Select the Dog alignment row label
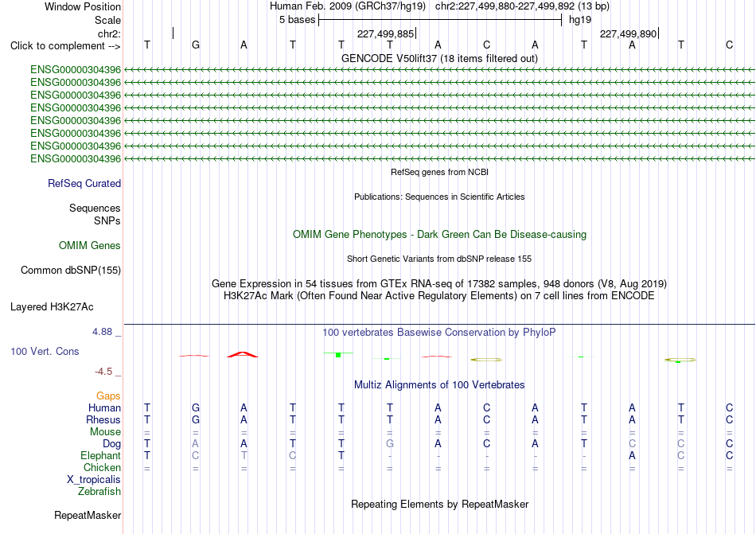The height and width of the screenshot is (534, 756). coord(111,444)
